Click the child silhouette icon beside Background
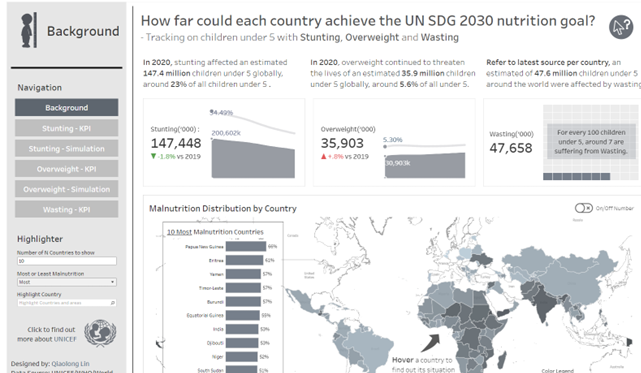The height and width of the screenshot is (373, 641). [x=27, y=30]
